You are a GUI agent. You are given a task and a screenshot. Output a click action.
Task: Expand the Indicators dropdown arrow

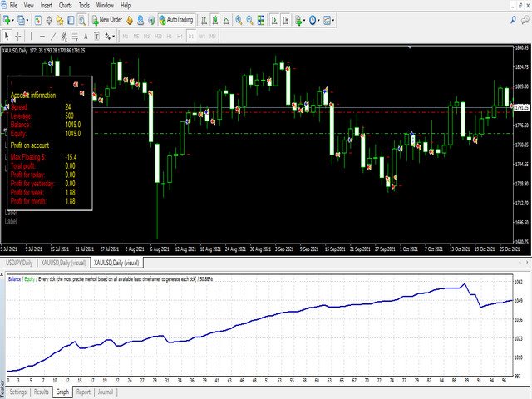click(304, 20)
